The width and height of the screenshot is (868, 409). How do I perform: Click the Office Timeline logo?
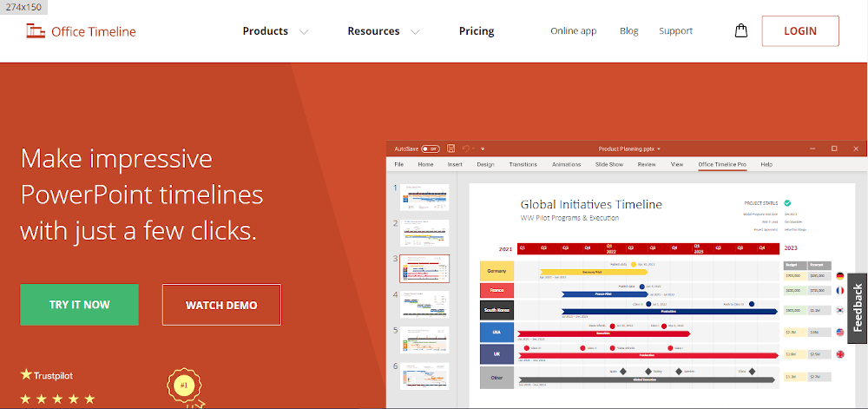point(81,31)
